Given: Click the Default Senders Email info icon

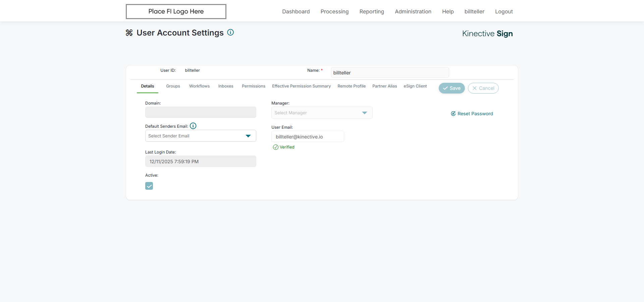Looking at the screenshot, I should [x=193, y=126].
